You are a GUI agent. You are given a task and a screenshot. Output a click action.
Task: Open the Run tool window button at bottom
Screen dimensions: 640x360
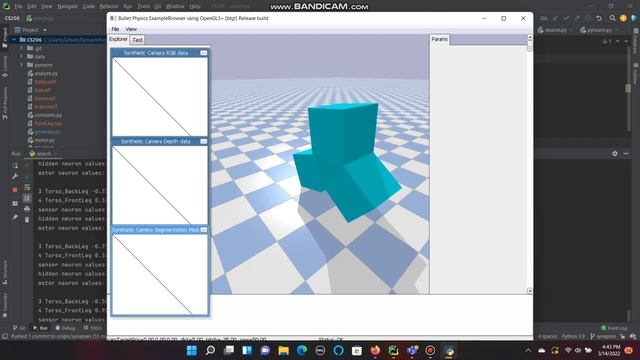click(x=40, y=328)
